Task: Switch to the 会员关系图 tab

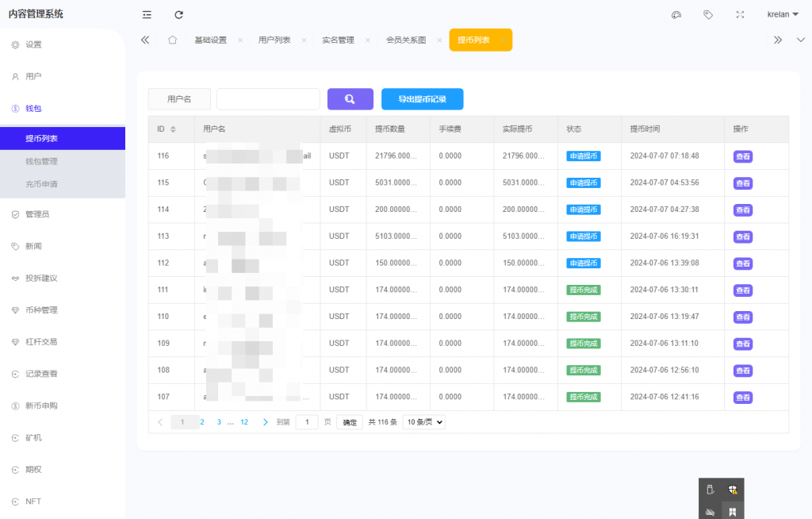Action: click(x=405, y=40)
